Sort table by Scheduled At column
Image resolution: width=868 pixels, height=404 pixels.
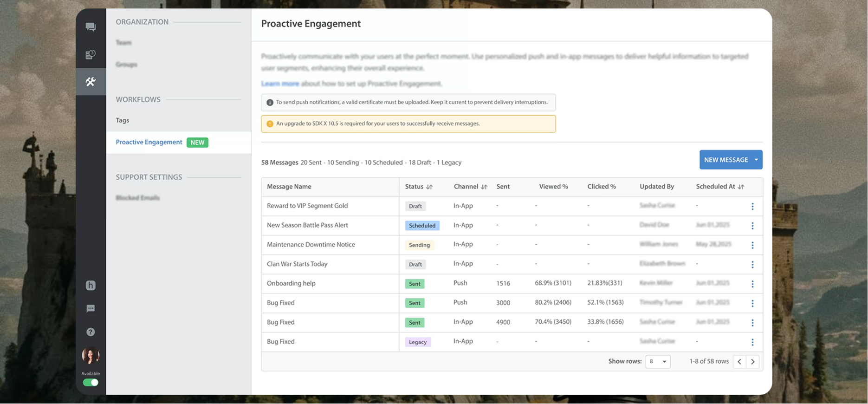pos(741,187)
